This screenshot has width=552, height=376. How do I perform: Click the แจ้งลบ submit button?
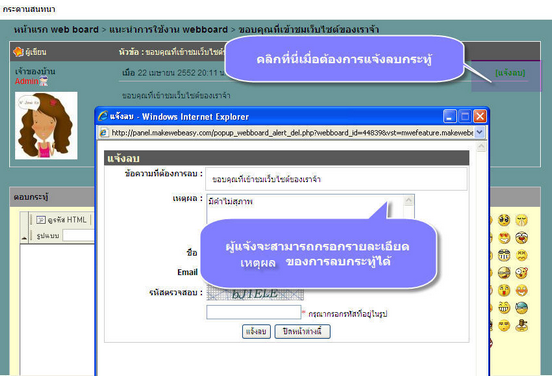click(x=256, y=331)
